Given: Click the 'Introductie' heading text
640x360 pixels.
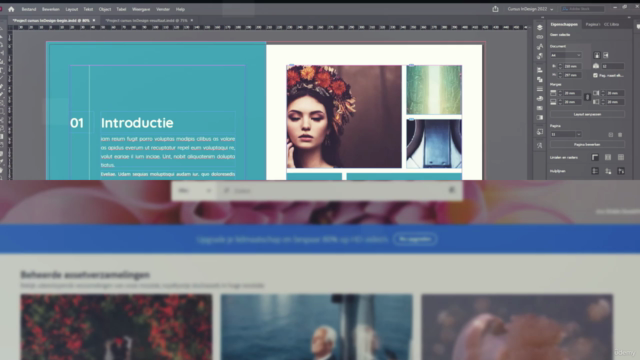Looking at the screenshot, I should 137,123.
